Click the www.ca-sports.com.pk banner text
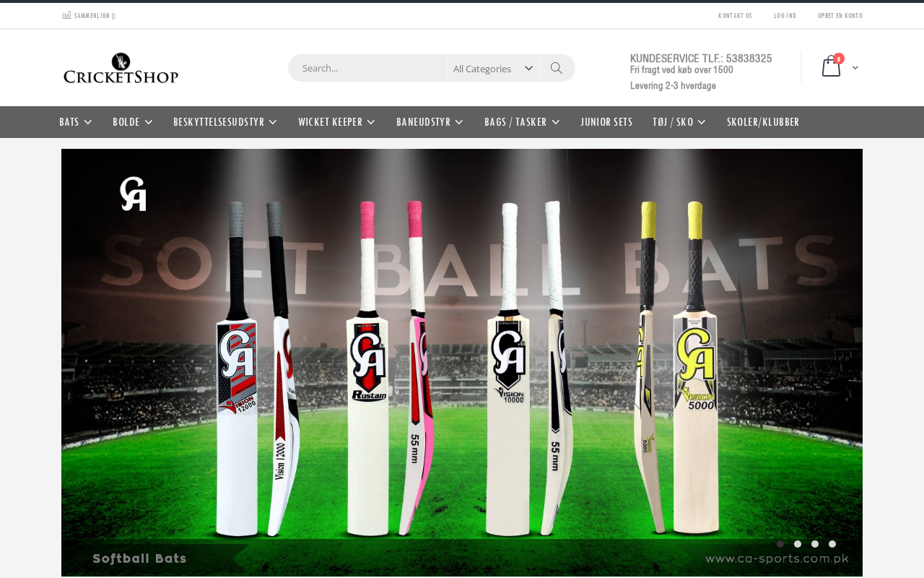 click(777, 558)
